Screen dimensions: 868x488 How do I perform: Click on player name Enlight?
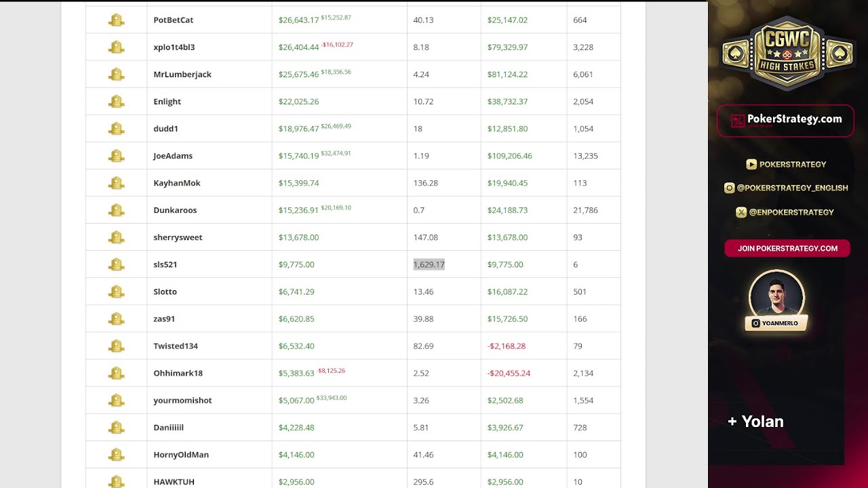point(167,101)
